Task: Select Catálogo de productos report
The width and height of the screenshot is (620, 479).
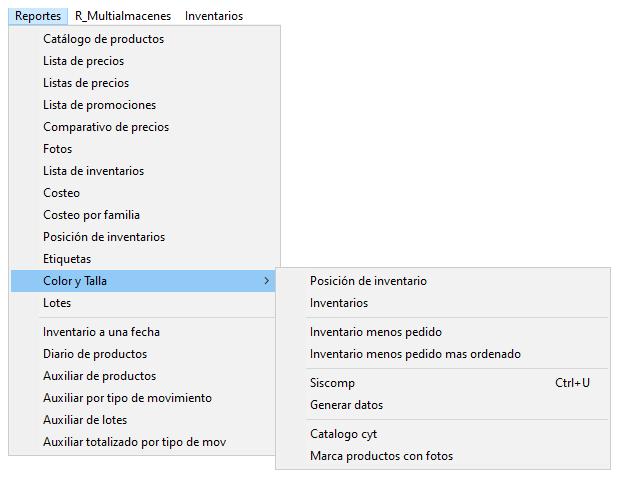Action: 145,39
